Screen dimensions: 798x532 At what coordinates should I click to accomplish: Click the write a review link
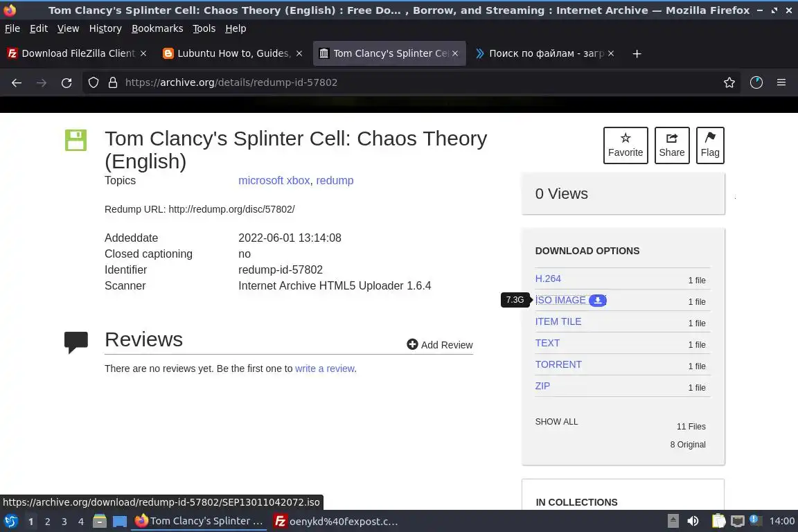[x=325, y=369]
